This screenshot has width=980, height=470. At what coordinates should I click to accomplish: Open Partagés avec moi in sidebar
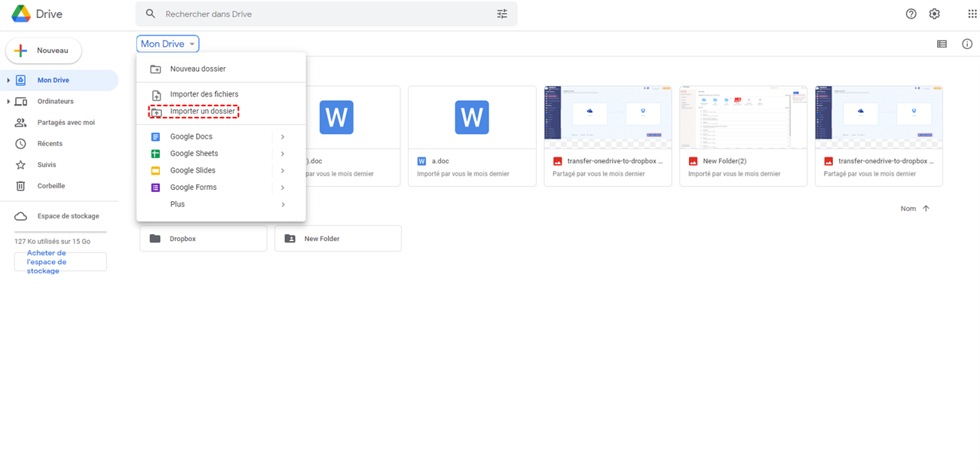pos(60,122)
